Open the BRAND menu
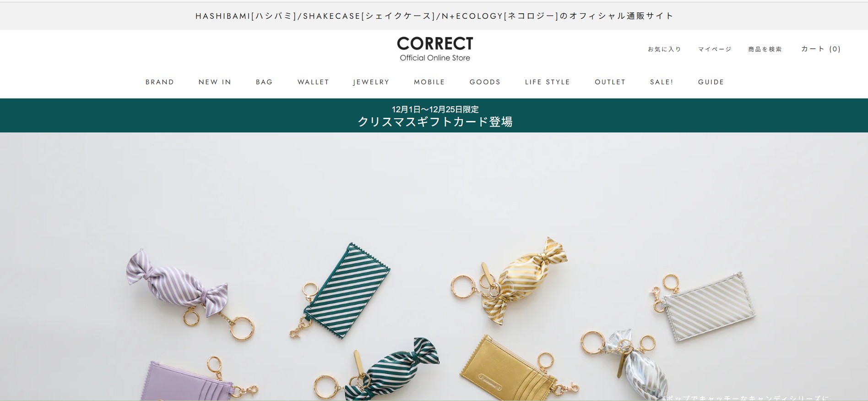 click(x=160, y=82)
